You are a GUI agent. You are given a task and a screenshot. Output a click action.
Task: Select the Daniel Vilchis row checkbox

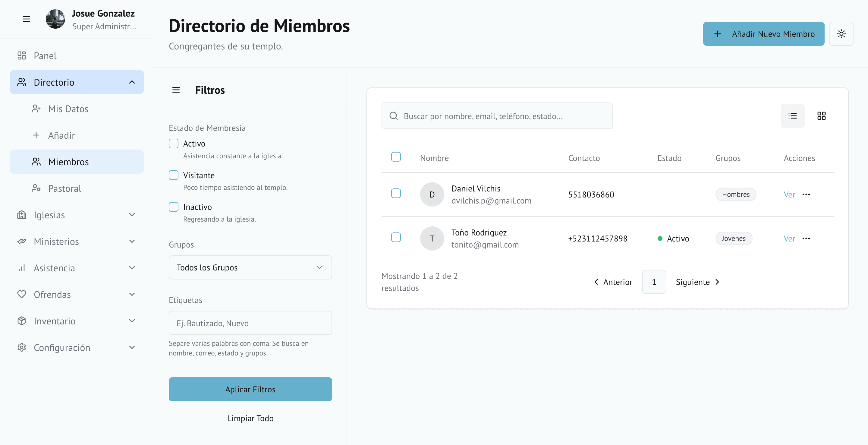point(396,194)
